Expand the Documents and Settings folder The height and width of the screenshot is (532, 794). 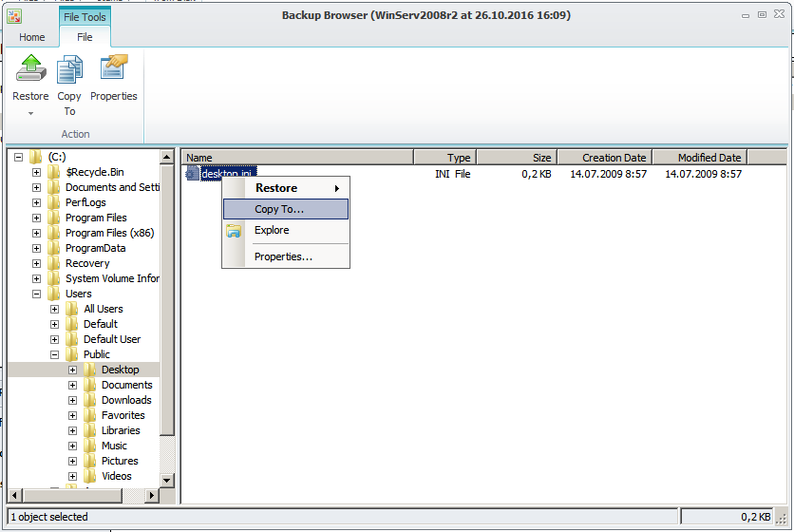[x=36, y=187]
